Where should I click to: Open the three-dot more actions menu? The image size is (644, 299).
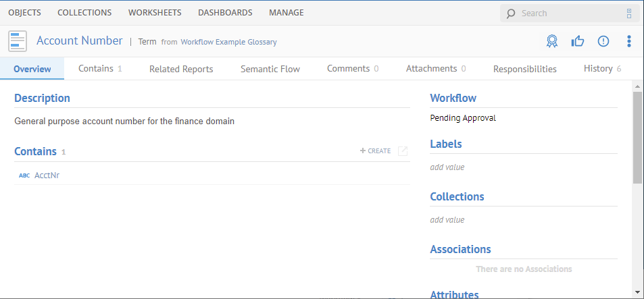(x=628, y=41)
